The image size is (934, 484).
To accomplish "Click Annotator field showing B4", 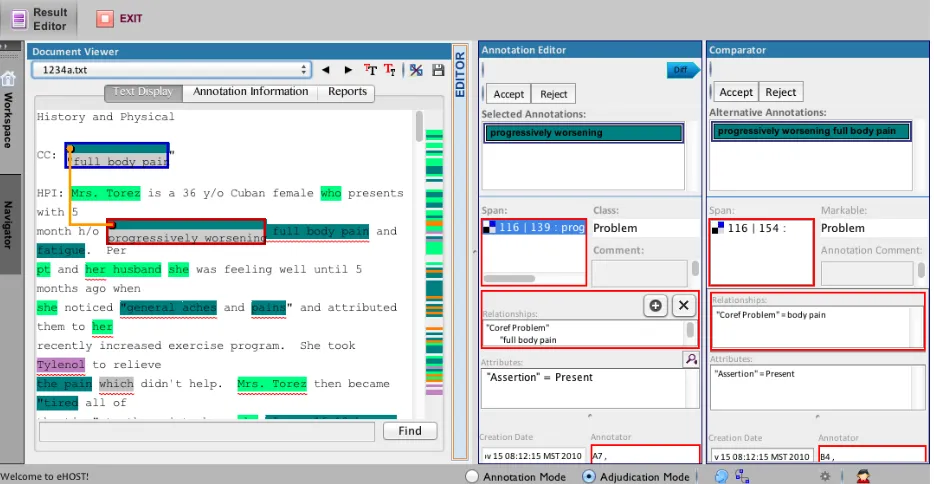I will coord(872,457).
